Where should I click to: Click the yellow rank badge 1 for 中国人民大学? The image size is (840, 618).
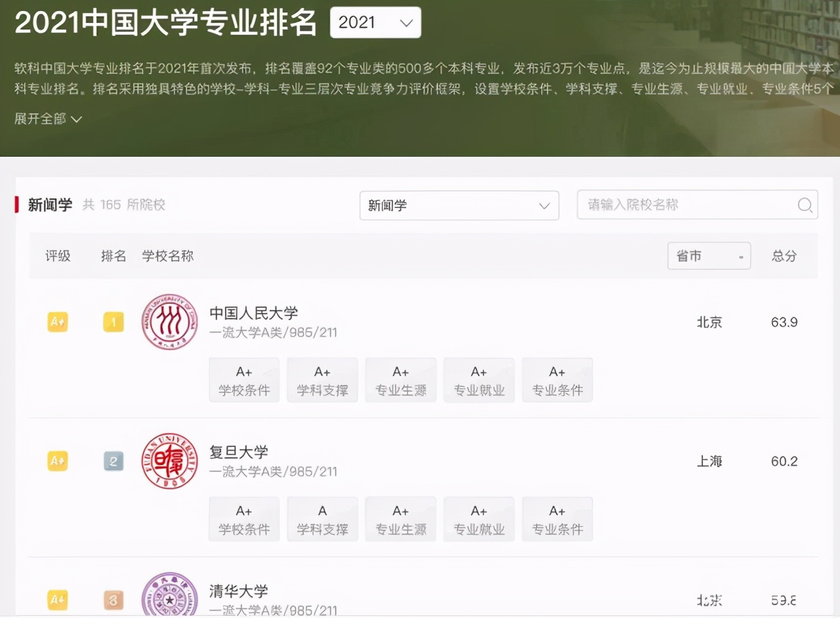(113, 322)
